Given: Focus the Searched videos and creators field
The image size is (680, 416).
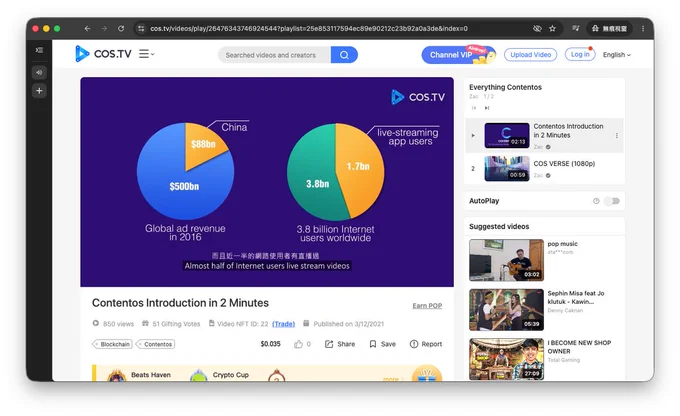Looking at the screenshot, I should click(275, 55).
